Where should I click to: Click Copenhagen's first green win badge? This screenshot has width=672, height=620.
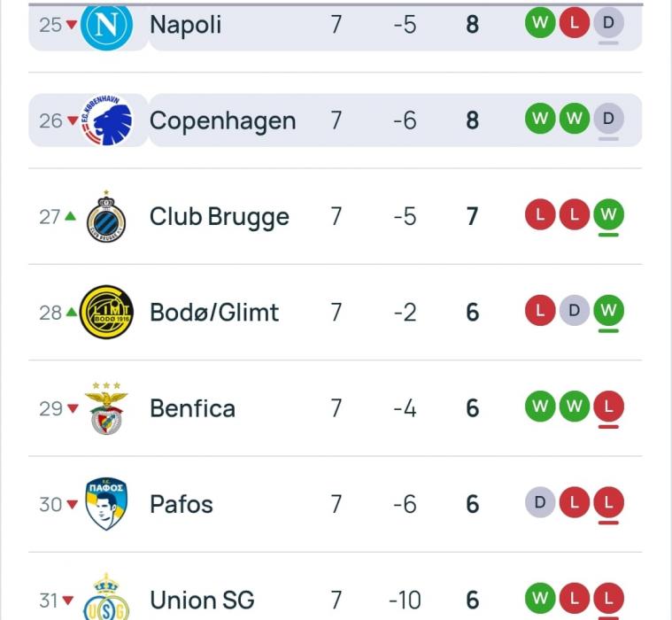(540, 119)
